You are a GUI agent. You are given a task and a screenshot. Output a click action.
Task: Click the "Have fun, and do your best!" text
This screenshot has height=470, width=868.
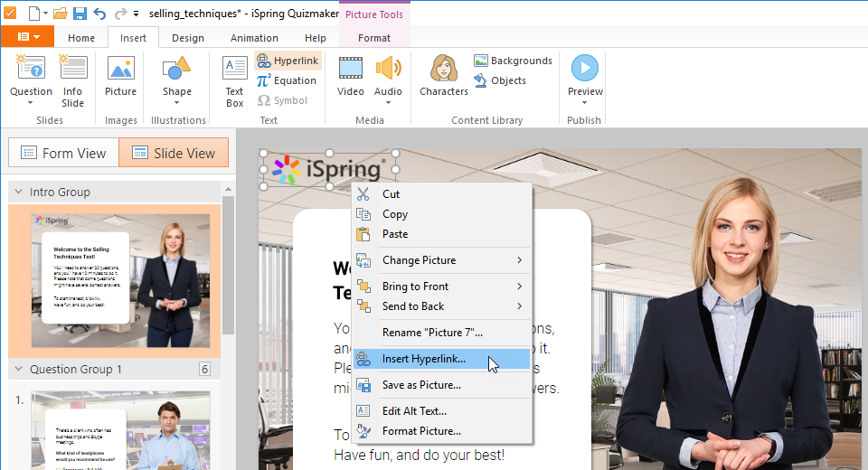tap(419, 455)
